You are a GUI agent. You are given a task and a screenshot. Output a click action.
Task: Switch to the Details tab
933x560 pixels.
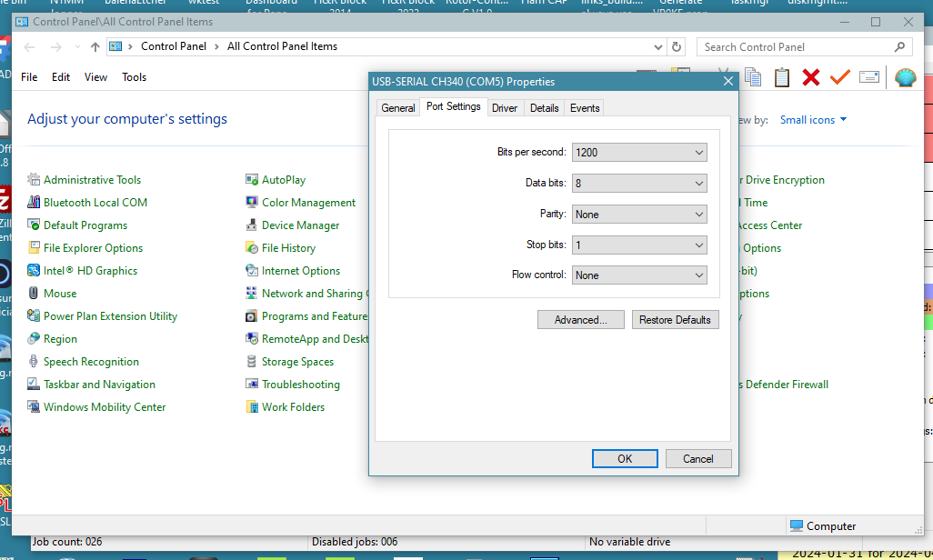point(545,107)
